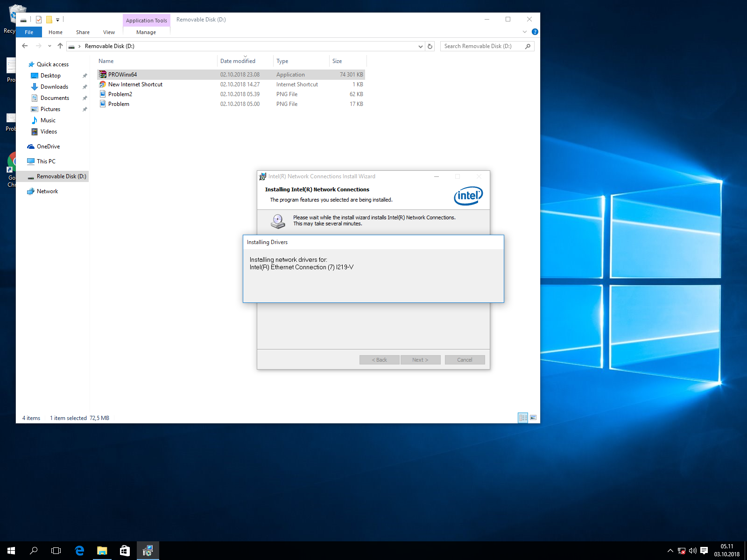Screen dimensions: 747x560
Task: Open Explorer help question mark
Action: (535, 32)
